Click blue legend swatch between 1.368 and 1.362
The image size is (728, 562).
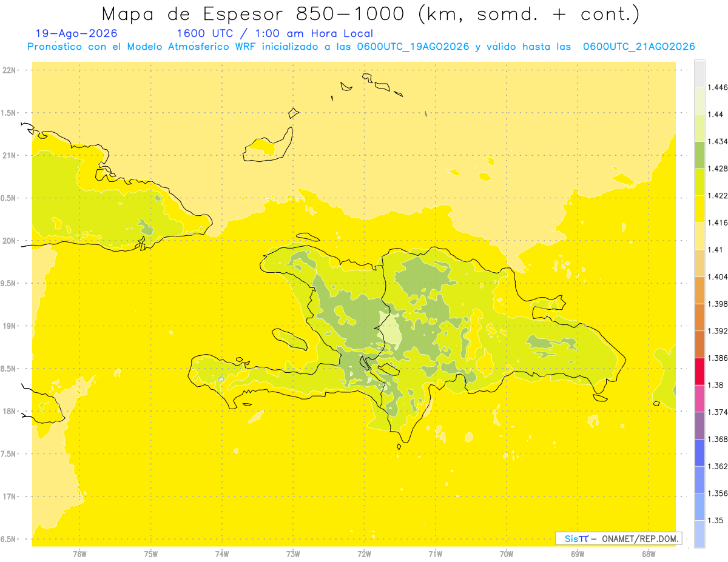point(699,453)
